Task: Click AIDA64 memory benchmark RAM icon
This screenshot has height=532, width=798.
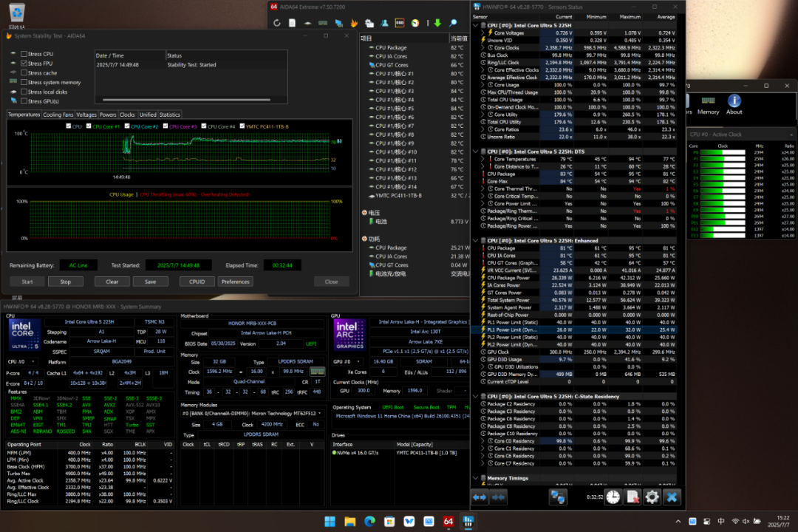Action: coord(323,23)
